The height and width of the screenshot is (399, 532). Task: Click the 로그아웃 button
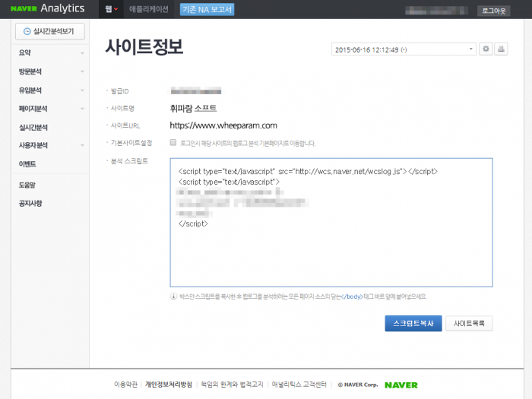(x=494, y=11)
